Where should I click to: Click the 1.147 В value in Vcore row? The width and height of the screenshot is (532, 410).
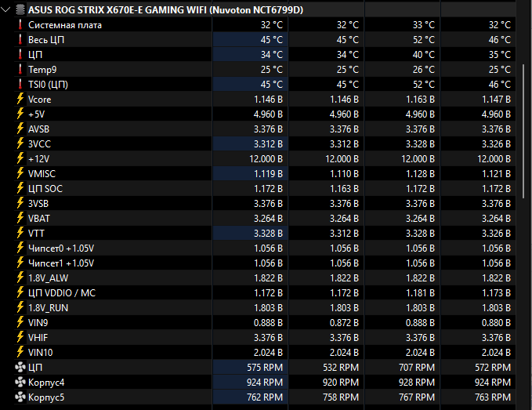pyautogui.click(x=497, y=100)
